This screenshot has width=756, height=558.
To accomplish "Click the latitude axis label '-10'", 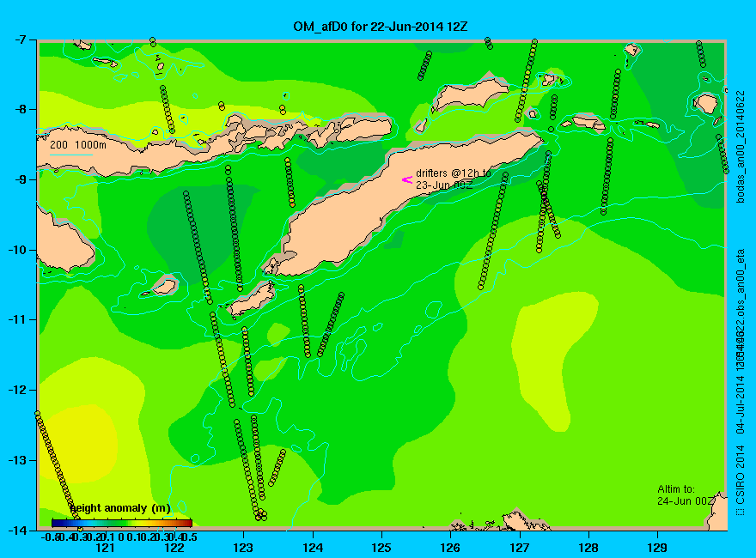I will (x=18, y=250).
